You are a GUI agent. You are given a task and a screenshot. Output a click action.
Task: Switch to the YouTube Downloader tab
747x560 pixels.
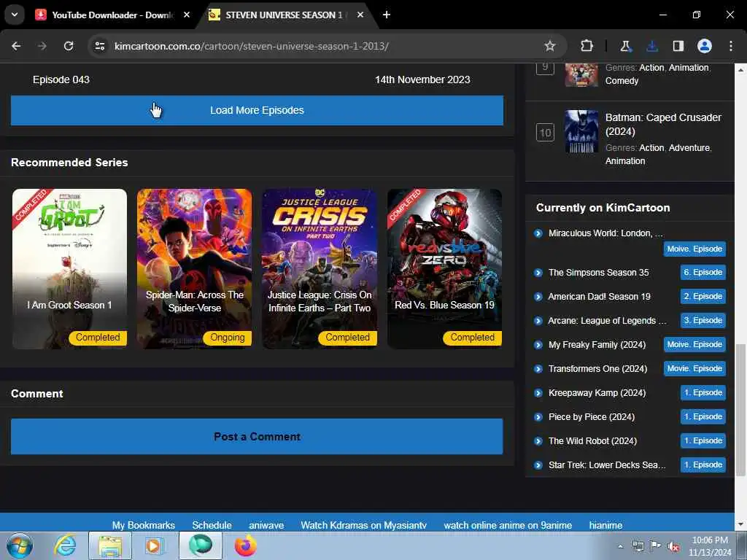pos(112,15)
